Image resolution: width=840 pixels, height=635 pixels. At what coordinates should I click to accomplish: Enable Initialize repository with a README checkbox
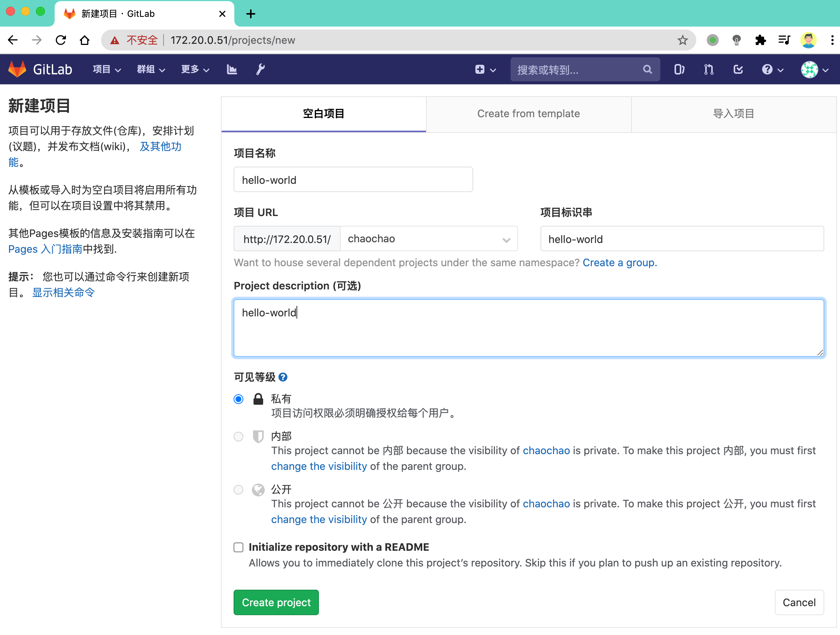click(x=238, y=547)
